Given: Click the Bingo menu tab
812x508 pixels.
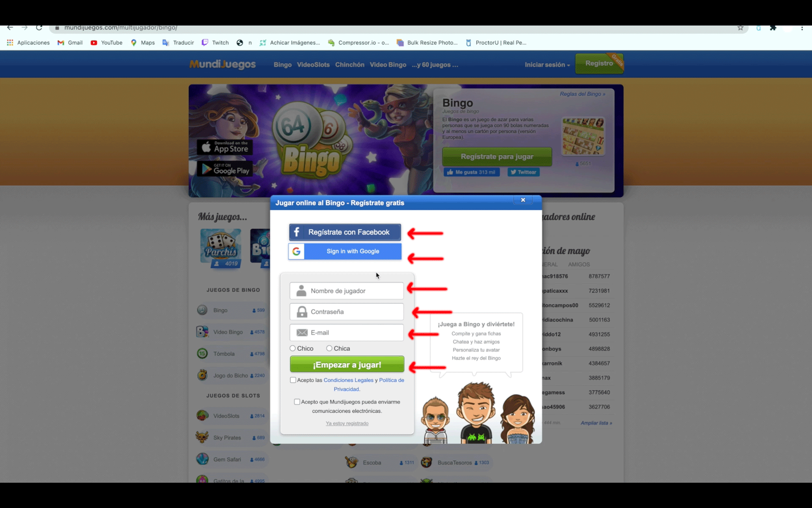Looking at the screenshot, I should pos(282,64).
